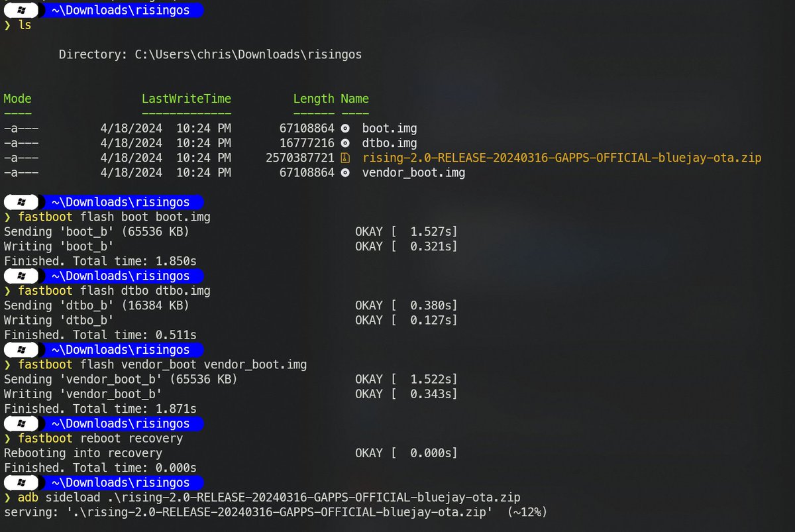Click the file icon beside vendor_boot.img

pyautogui.click(x=344, y=173)
